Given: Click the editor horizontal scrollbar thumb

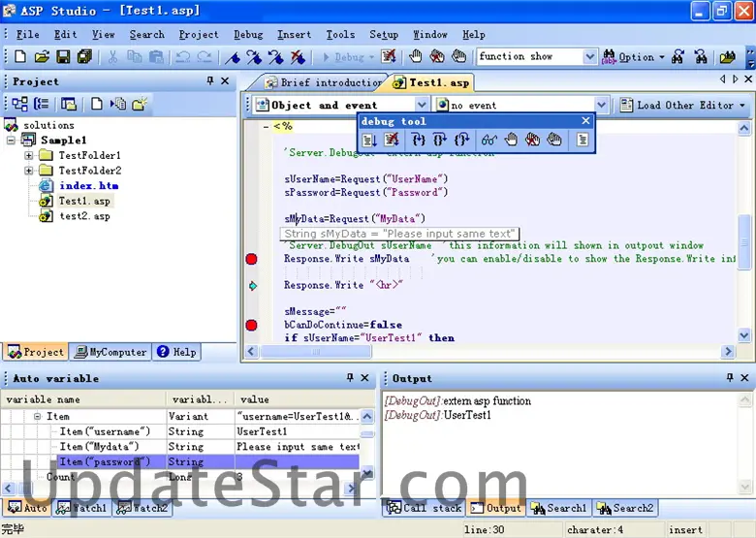Looking at the screenshot, I should pyautogui.click(x=316, y=352).
